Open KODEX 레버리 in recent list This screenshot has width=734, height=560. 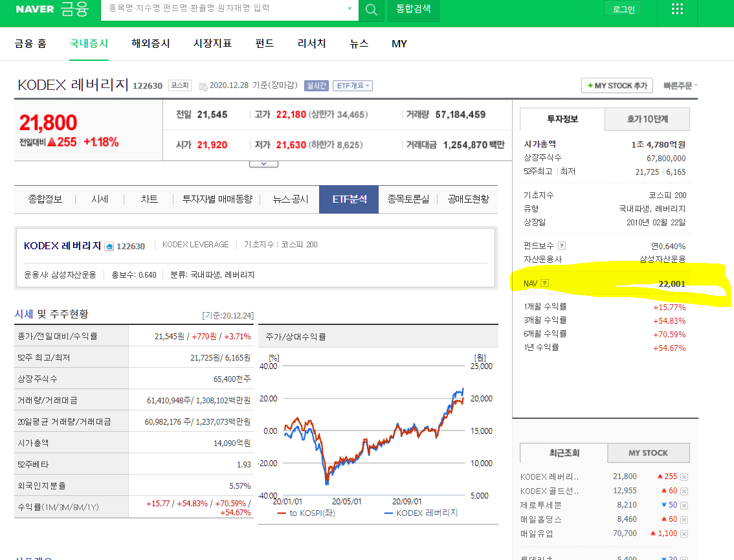[x=550, y=476]
